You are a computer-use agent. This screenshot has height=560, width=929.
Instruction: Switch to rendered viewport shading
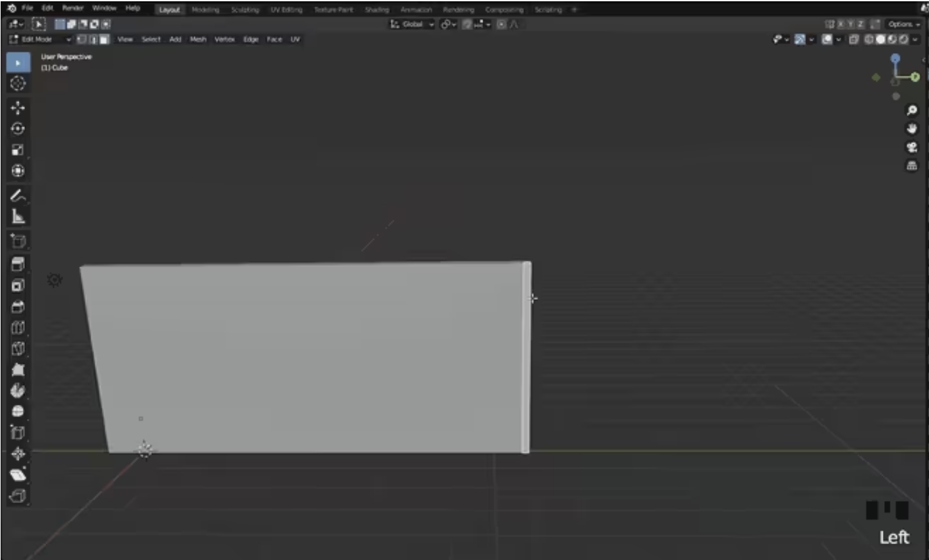902,39
